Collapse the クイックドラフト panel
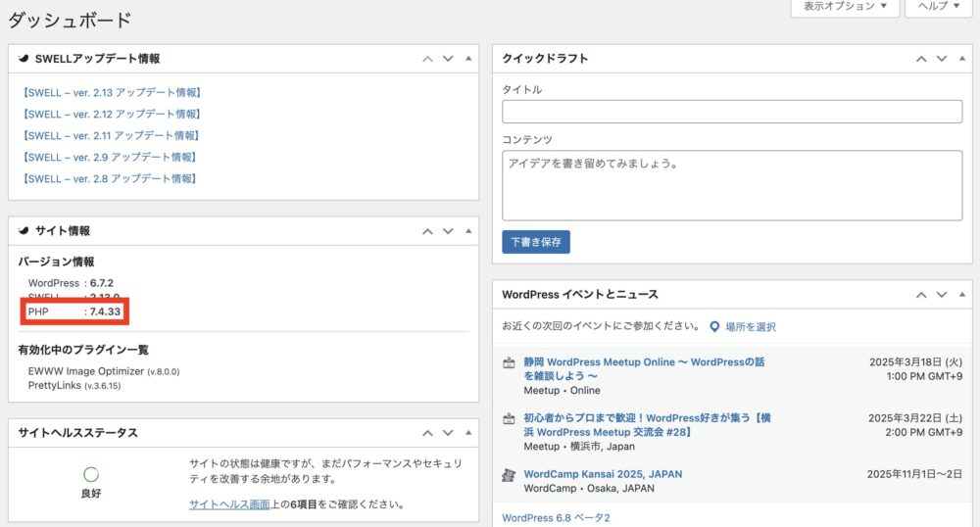 click(x=962, y=59)
